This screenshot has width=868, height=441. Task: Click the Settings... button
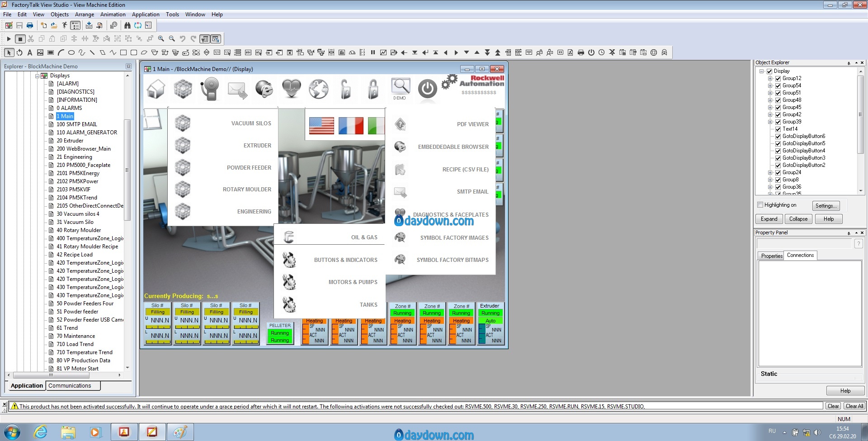click(826, 206)
